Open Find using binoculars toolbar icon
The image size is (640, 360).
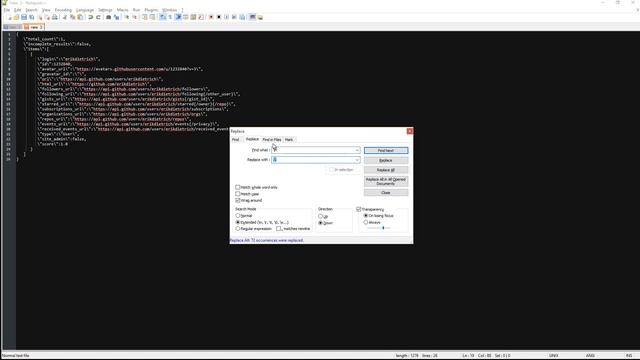point(108,17)
